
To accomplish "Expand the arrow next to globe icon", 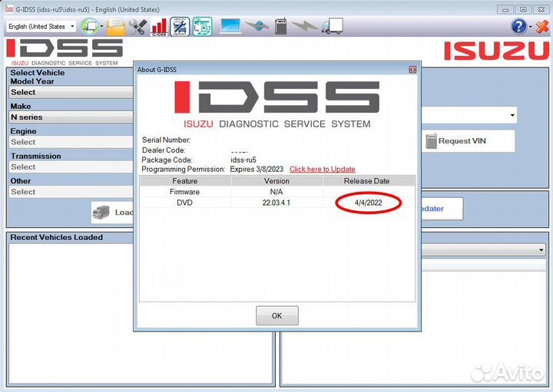I will [101, 26].
